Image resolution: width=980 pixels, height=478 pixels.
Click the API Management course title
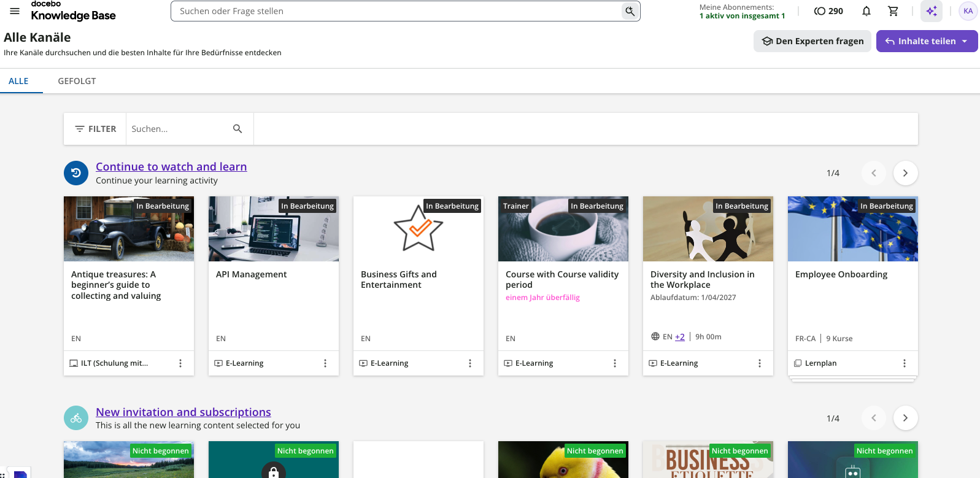(252, 274)
